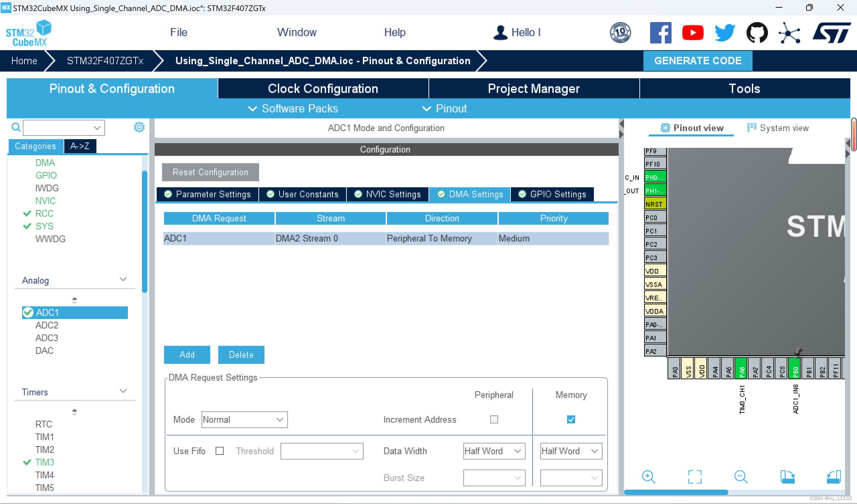
Task: Click the zoom in magnifier icon
Action: pos(648,477)
